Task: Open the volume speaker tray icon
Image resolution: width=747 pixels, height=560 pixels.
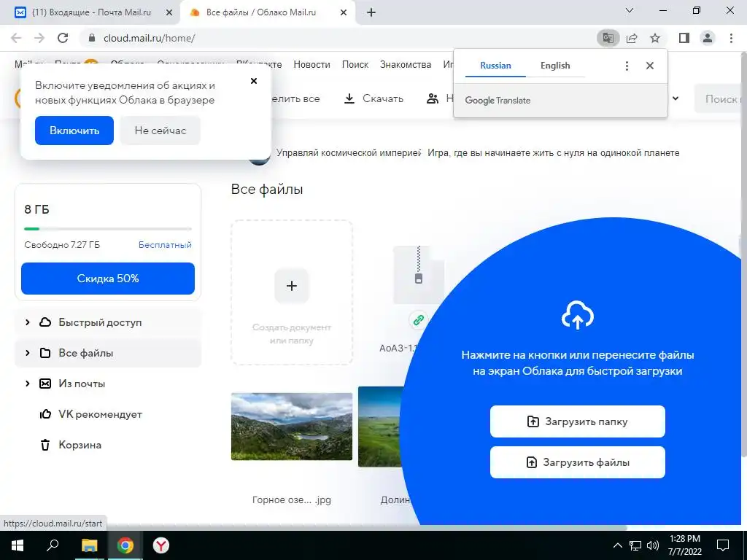Action: coord(652,545)
